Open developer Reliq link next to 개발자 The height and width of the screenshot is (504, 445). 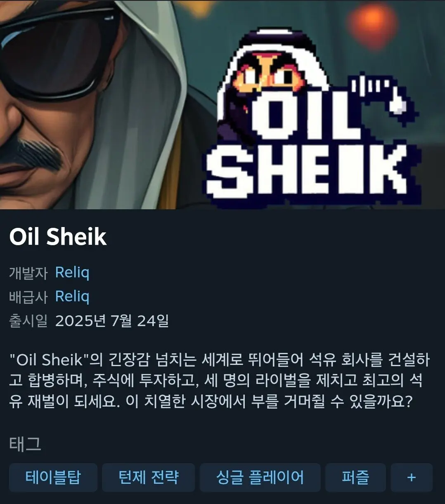pyautogui.click(x=72, y=272)
